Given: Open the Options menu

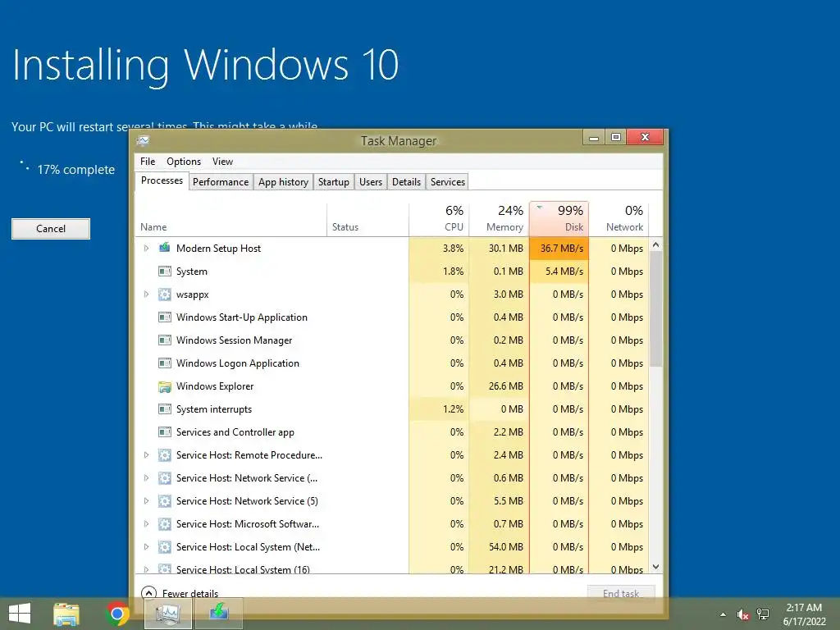Looking at the screenshot, I should click(x=184, y=162).
